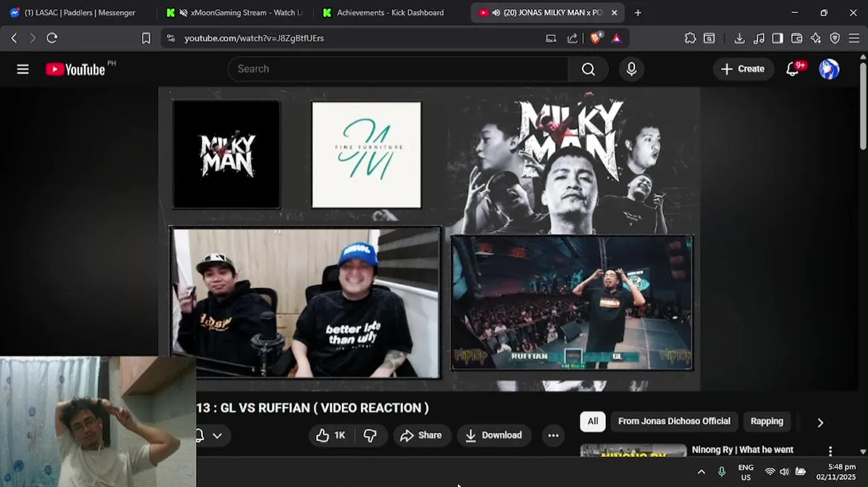This screenshot has height=487, width=868.
Task: Open the Brave Shields lion icon
Action: (x=596, y=38)
